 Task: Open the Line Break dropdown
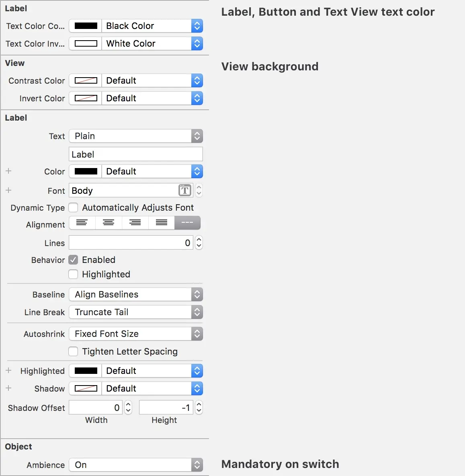tap(197, 312)
